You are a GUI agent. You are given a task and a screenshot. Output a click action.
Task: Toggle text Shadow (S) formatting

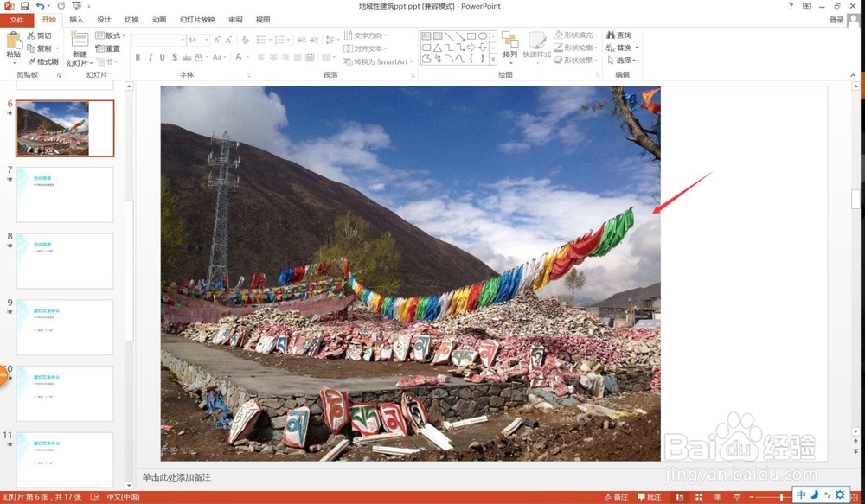(x=175, y=57)
